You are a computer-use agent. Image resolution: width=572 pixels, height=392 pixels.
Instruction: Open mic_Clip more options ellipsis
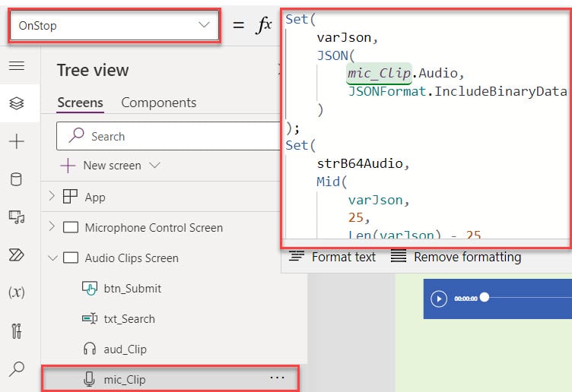click(277, 378)
